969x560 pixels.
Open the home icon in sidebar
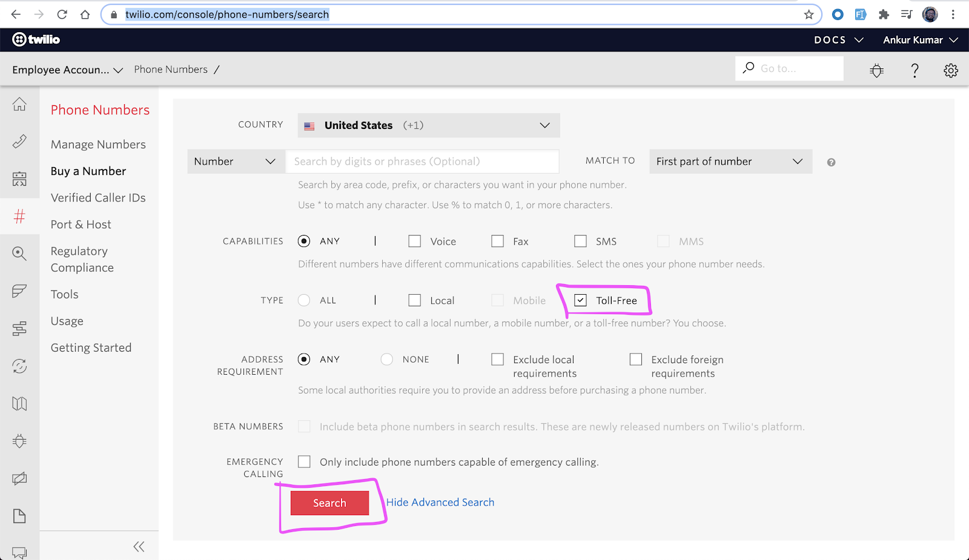click(x=19, y=104)
